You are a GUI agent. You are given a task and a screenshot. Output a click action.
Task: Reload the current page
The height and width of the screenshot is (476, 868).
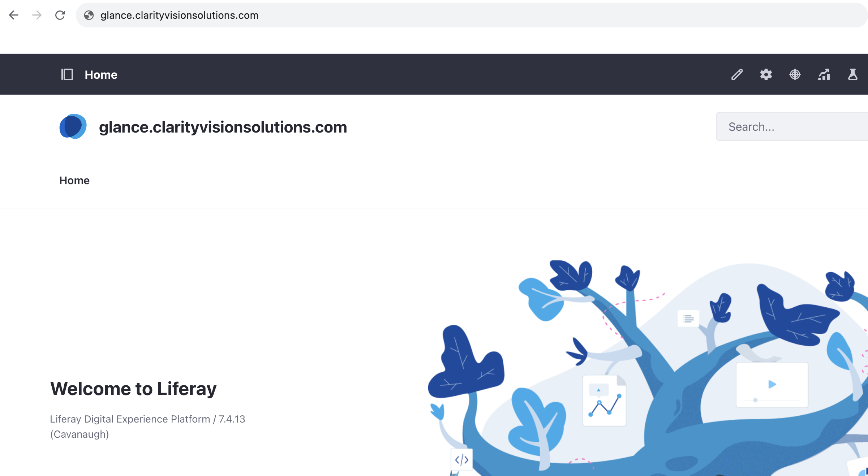click(59, 15)
